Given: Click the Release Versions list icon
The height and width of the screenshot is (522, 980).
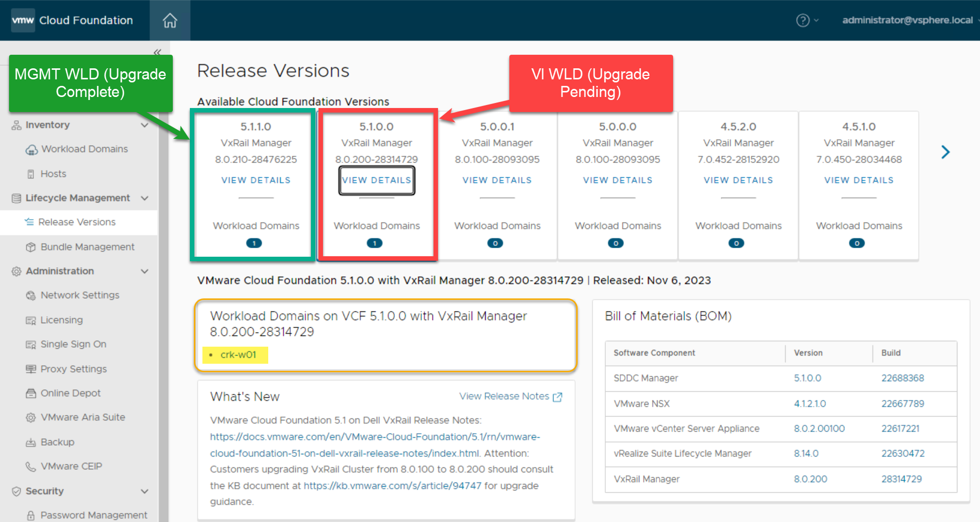Looking at the screenshot, I should click(x=29, y=222).
